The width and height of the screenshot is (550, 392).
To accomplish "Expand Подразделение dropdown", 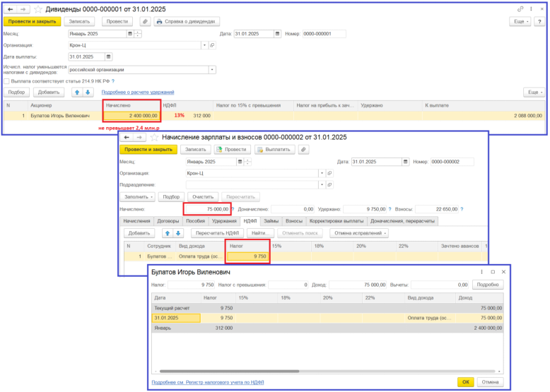I will tap(322, 184).
